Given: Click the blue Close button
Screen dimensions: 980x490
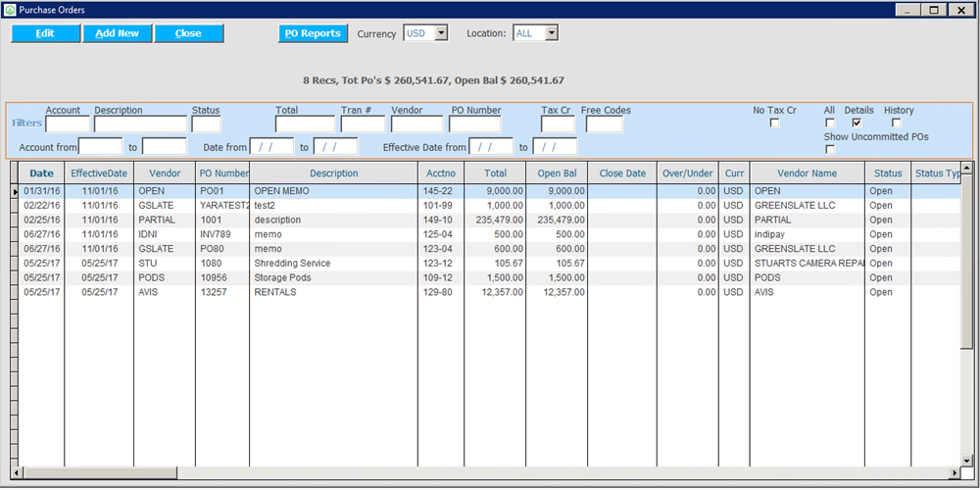Looking at the screenshot, I should [x=188, y=33].
